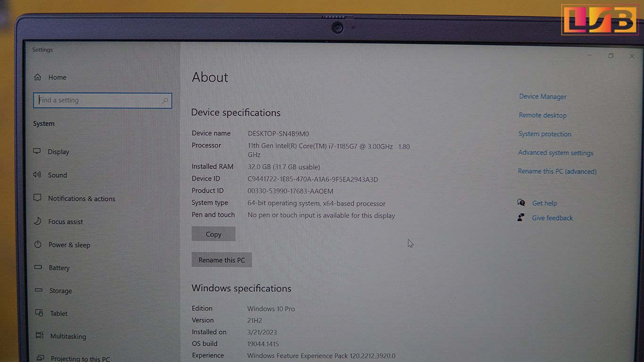Open the System protection link
Image resolution: width=644 pixels, height=362 pixels.
[x=545, y=134]
